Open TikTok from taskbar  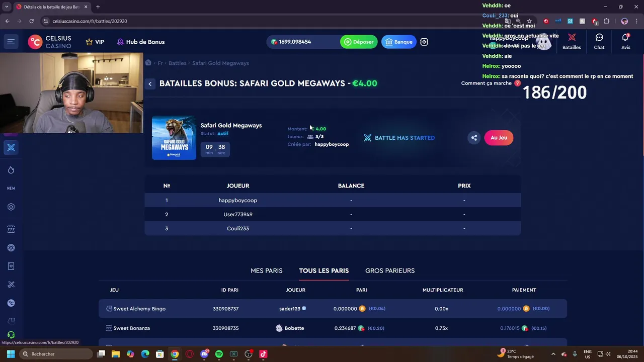pyautogui.click(x=263, y=354)
